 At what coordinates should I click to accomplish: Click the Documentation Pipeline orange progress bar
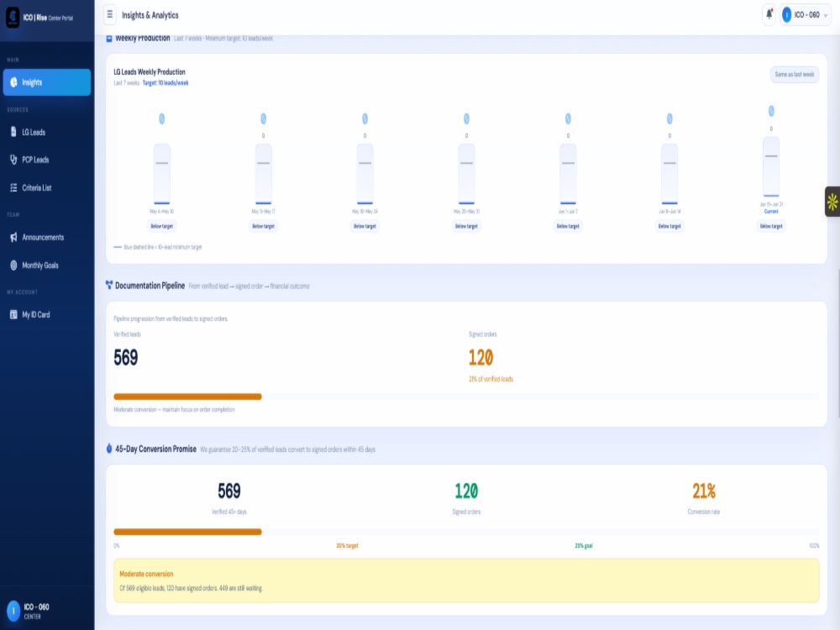tap(187, 396)
